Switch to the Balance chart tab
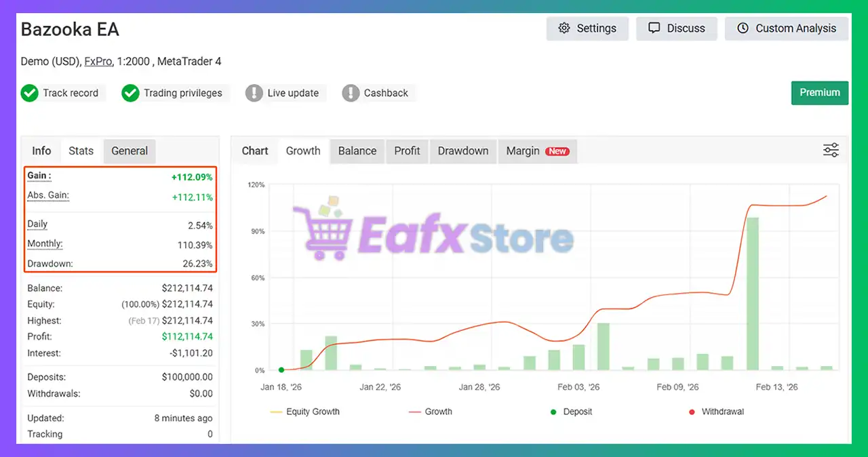 coord(357,151)
